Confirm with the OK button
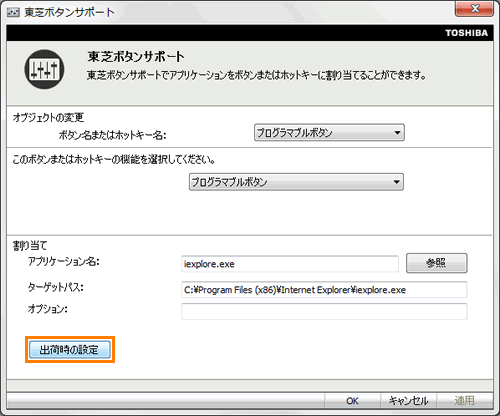500x416 pixels. [352, 401]
